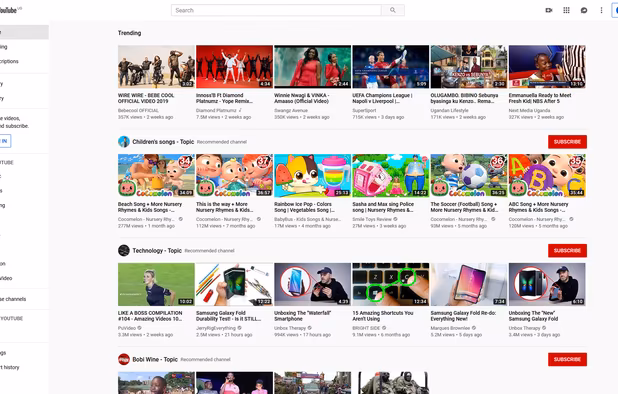Play the Soccer (Football) Song thumbnail
The image size is (618, 394).
click(x=469, y=175)
